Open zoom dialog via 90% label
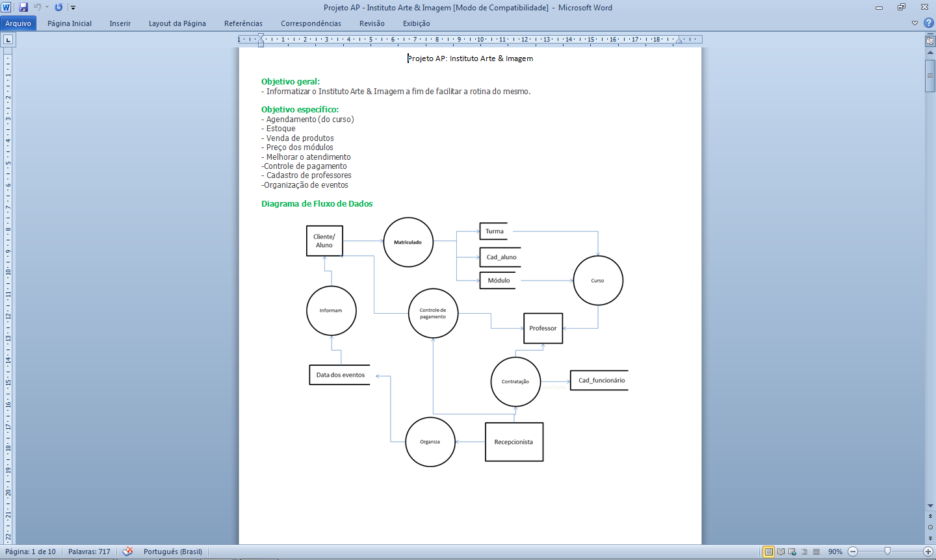936x560 pixels. 835,552
